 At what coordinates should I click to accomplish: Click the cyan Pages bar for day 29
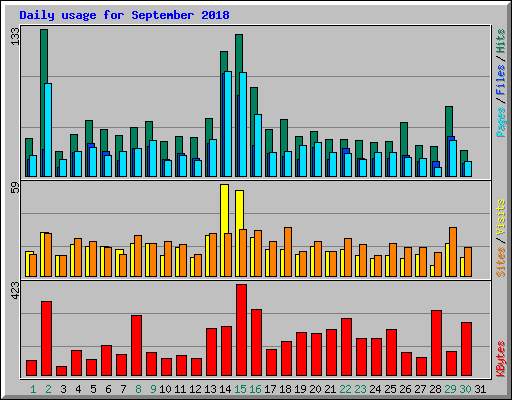[x=453, y=158]
